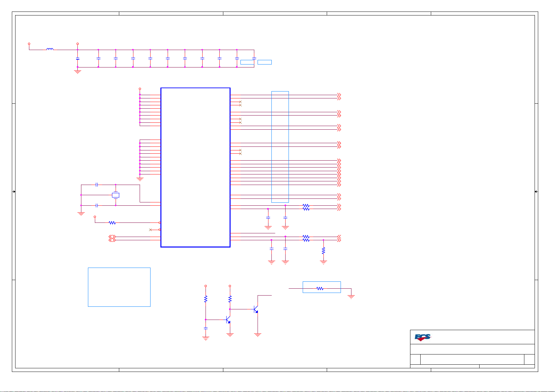The height and width of the screenshot is (392, 555).
Task: Click the large empty light-blue note box
Action: (x=119, y=287)
